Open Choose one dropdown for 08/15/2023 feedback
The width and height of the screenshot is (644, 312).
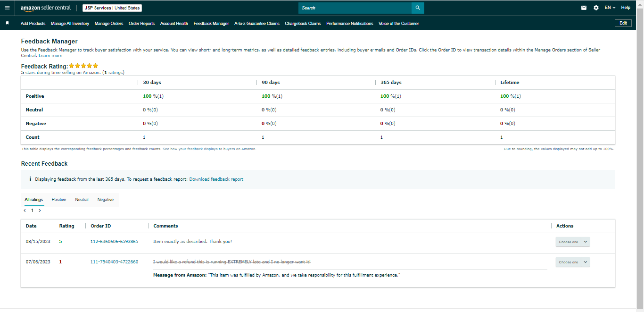tap(572, 242)
